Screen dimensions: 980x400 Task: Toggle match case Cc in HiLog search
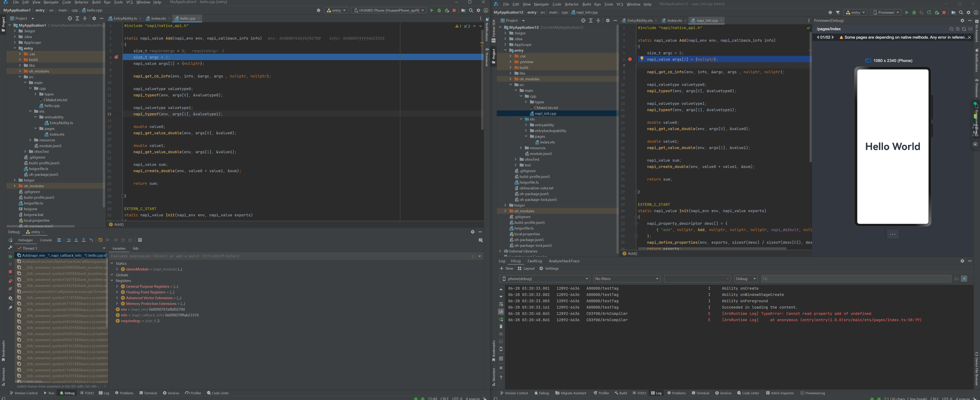(x=956, y=279)
